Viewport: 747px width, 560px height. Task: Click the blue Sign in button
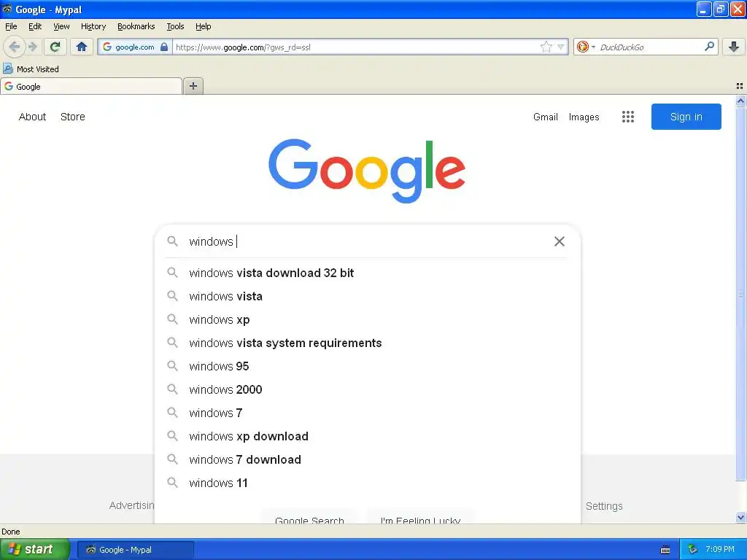(x=686, y=117)
